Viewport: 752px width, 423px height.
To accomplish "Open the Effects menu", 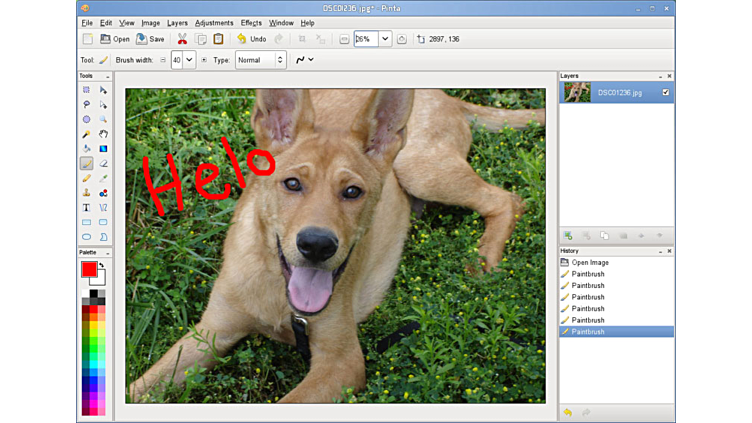I will click(x=251, y=22).
